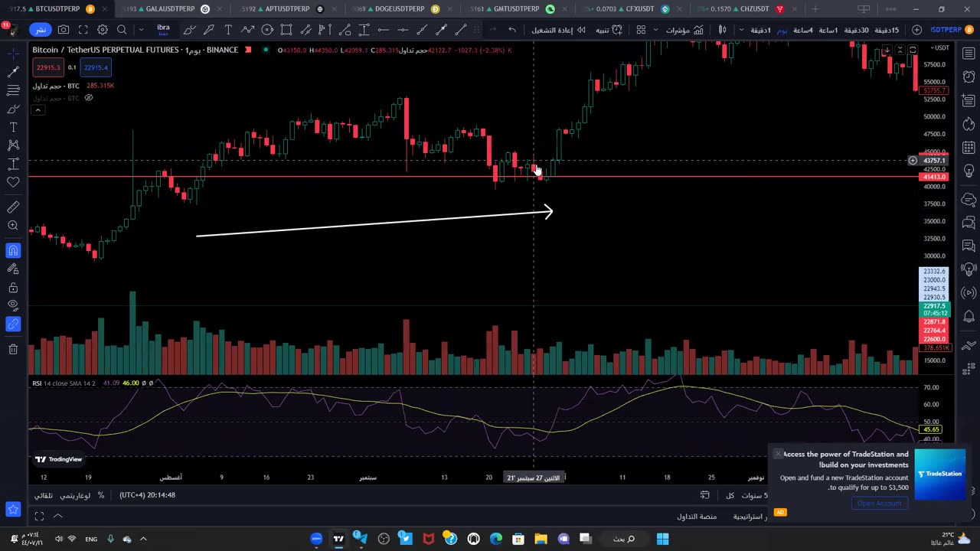The width and height of the screenshot is (980, 551).
Task: Click the Windows taskbar search box
Action: point(624,539)
